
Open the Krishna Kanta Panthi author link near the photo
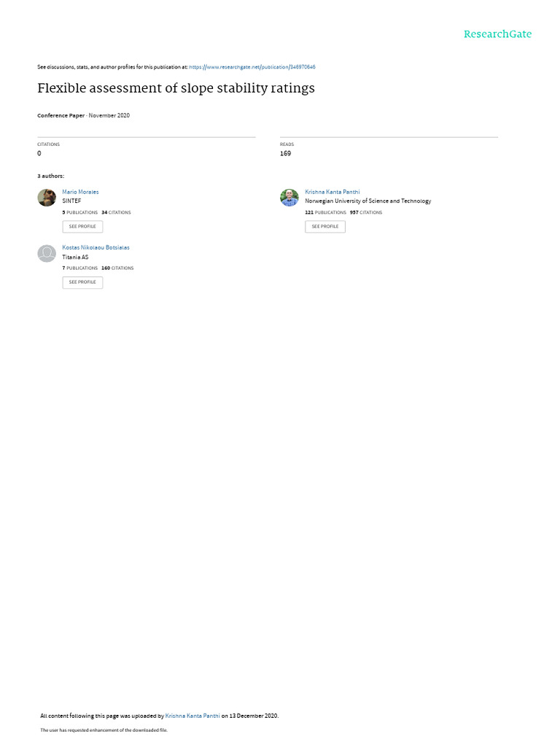pyautogui.click(x=332, y=192)
